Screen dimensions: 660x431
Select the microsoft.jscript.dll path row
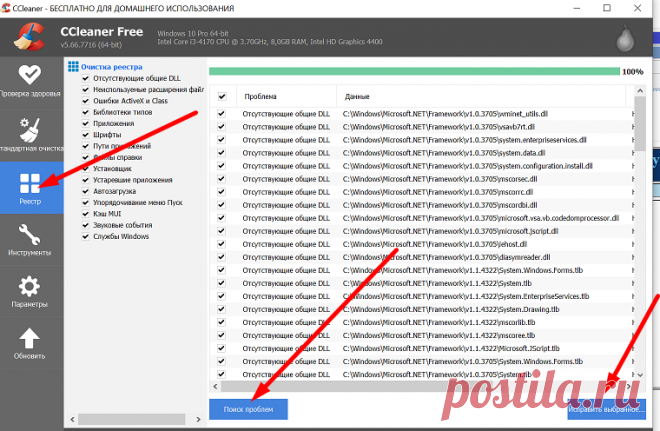[x=421, y=231]
